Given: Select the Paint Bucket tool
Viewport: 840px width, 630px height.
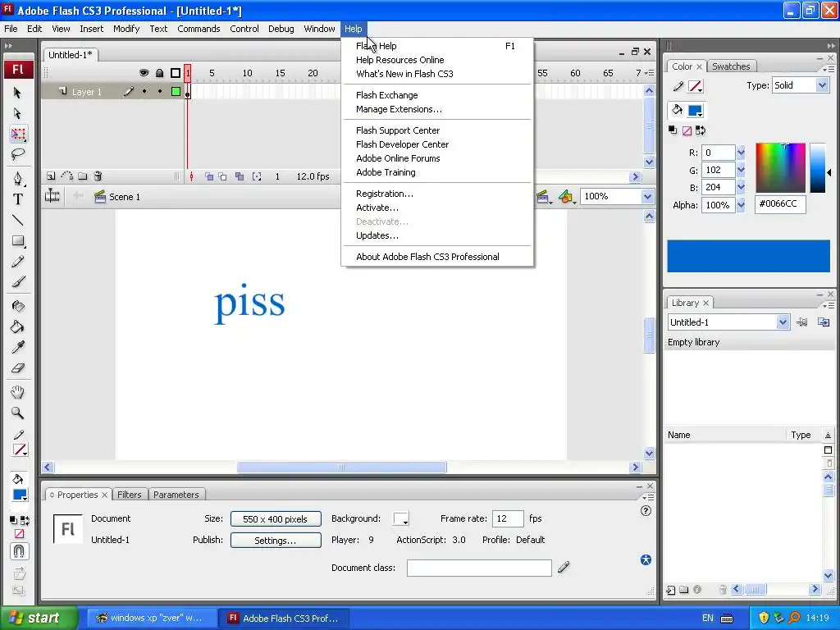Looking at the screenshot, I should click(18, 326).
